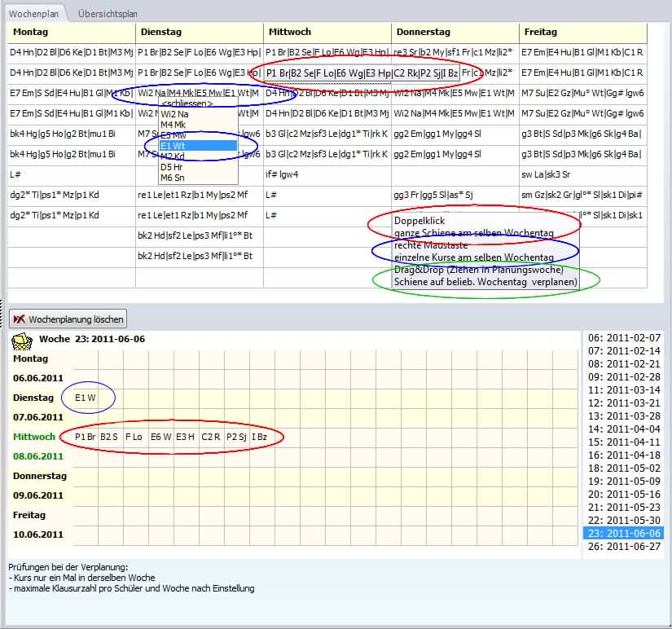
Task: Switch to the Übersichtsplan tab
Action: (108, 14)
